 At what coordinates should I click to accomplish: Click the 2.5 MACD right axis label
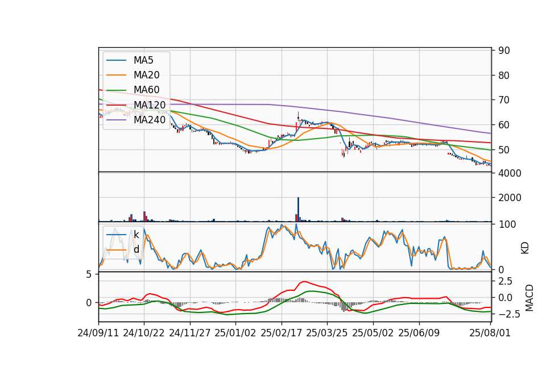505,281
